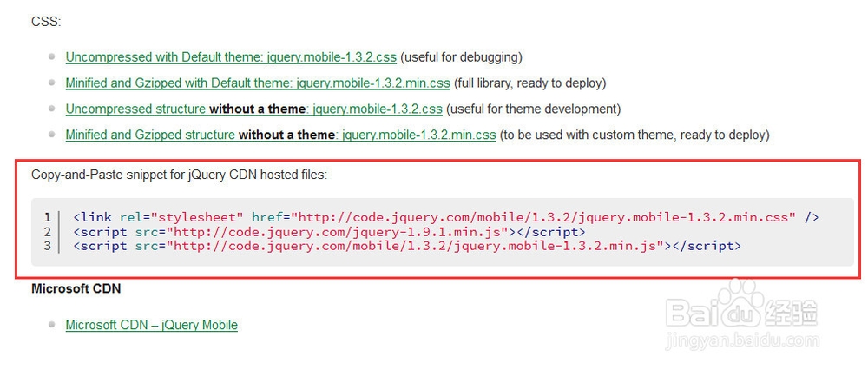Open Minified and Gzipped structure without theme link
868x370 pixels.
pos(280,135)
